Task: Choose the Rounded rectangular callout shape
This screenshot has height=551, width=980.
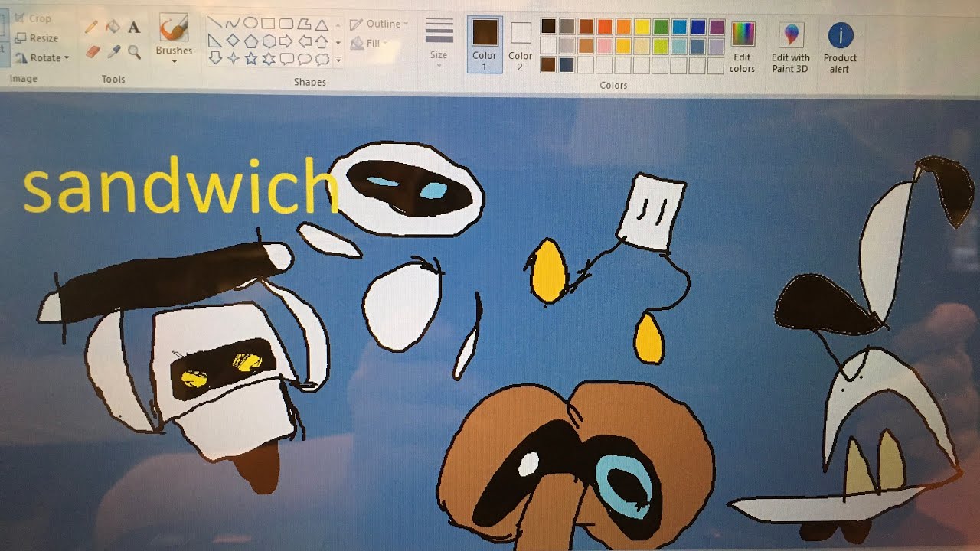Action: coord(286,58)
